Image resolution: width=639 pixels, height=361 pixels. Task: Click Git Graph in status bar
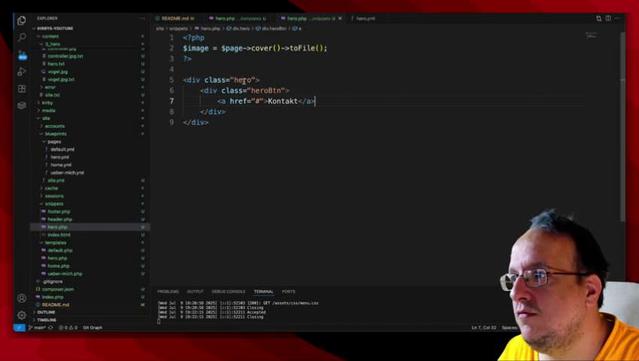pos(93,328)
